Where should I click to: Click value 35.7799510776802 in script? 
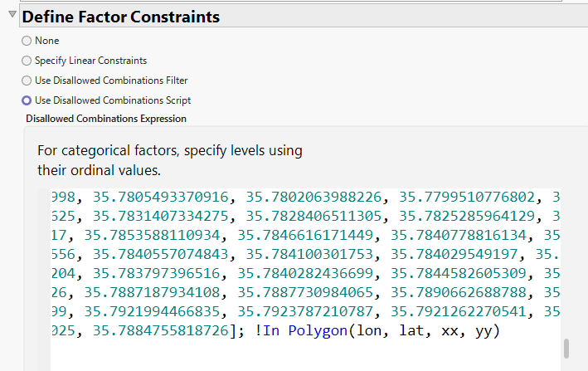point(466,197)
